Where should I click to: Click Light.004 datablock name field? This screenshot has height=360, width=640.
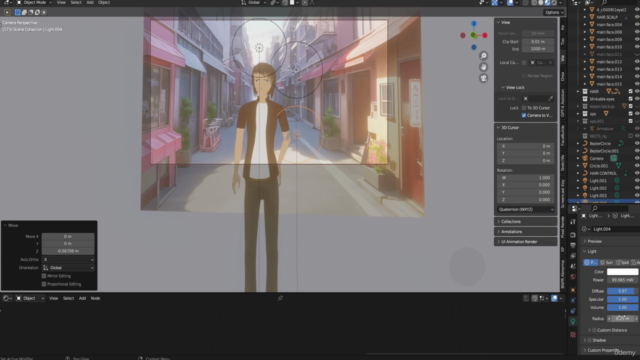pyautogui.click(x=615, y=229)
